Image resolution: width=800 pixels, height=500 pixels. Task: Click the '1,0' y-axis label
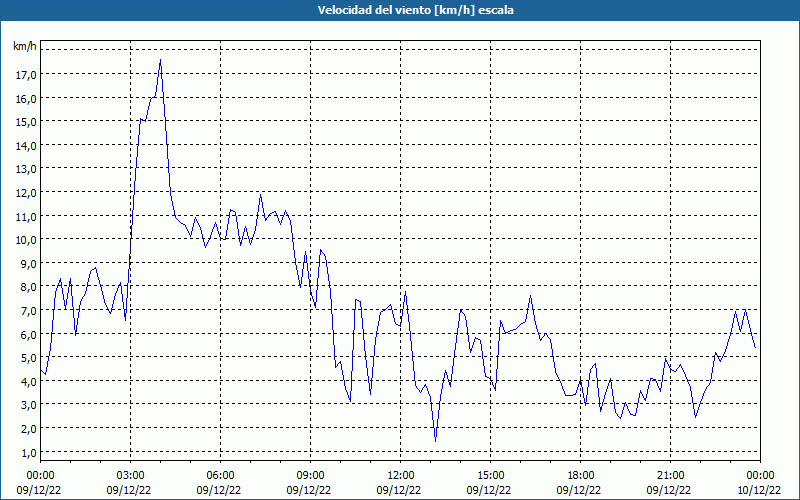click(x=29, y=453)
